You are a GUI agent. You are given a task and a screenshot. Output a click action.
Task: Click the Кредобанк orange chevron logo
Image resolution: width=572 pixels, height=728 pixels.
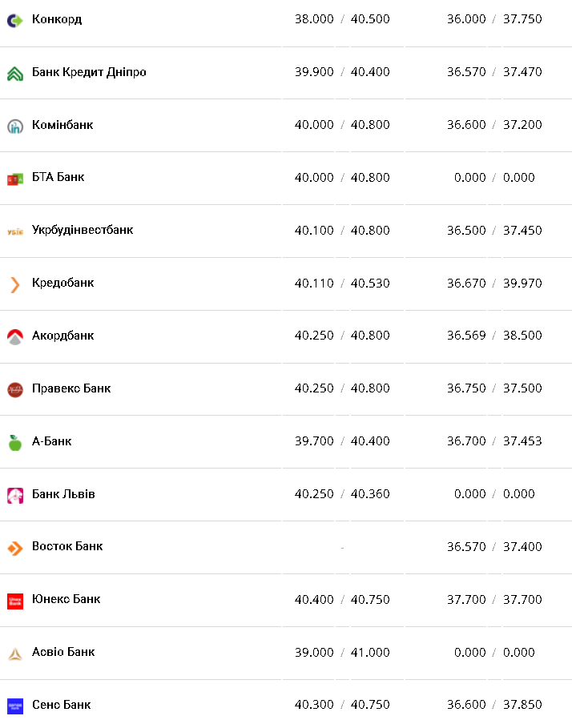pyautogui.click(x=14, y=284)
